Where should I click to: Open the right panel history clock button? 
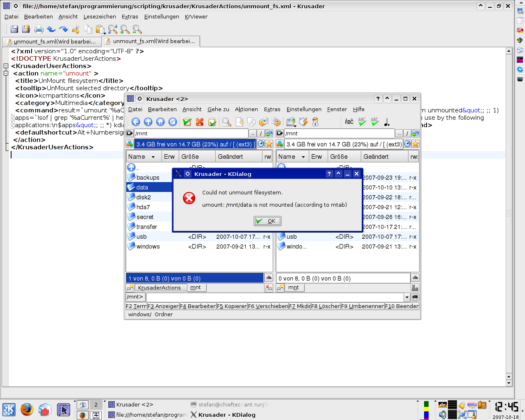click(x=407, y=144)
